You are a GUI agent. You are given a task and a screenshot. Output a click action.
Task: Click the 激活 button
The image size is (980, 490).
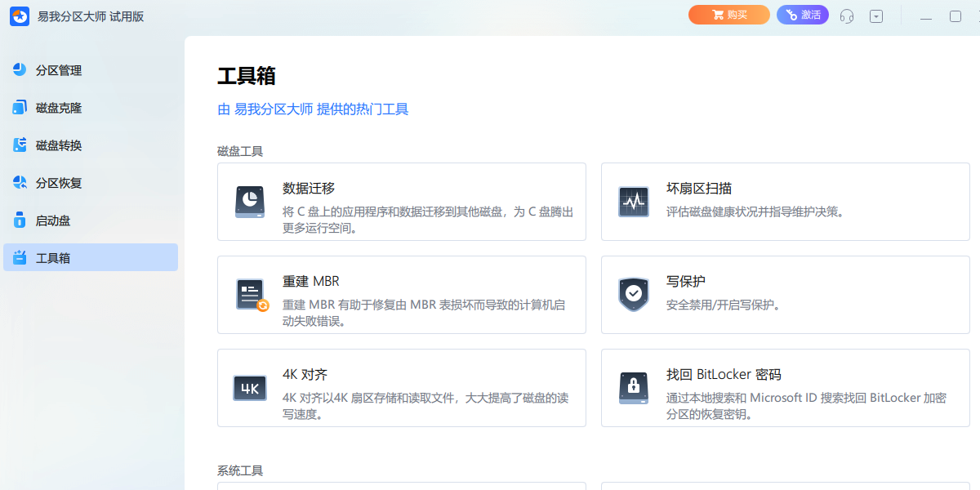pyautogui.click(x=803, y=15)
